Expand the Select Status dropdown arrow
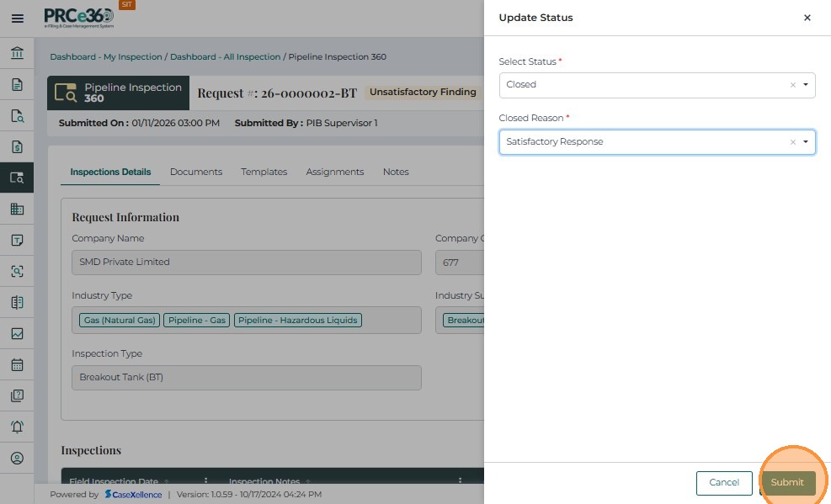This screenshot has width=831, height=504. (806, 85)
